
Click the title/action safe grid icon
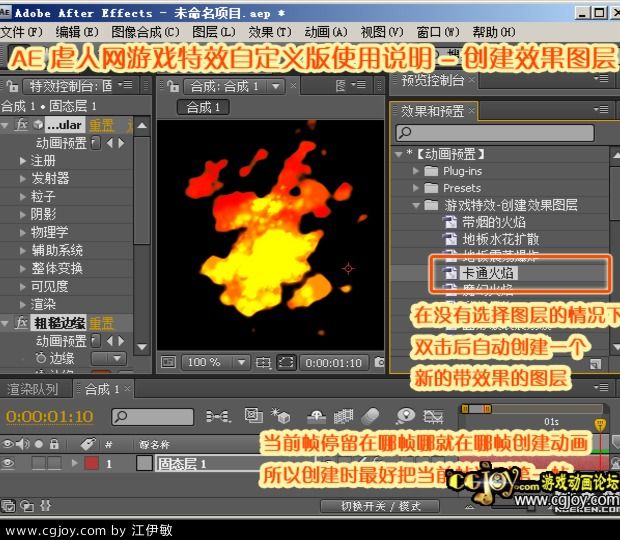[x=263, y=363]
